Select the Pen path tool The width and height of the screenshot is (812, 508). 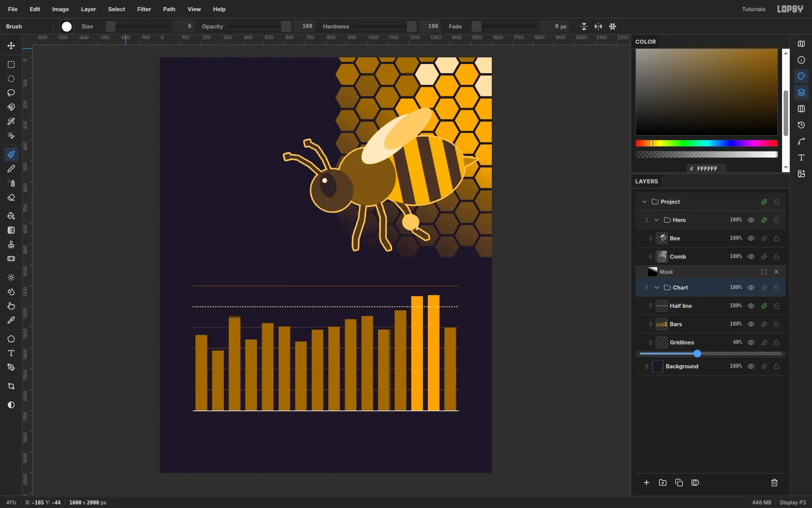(11, 367)
